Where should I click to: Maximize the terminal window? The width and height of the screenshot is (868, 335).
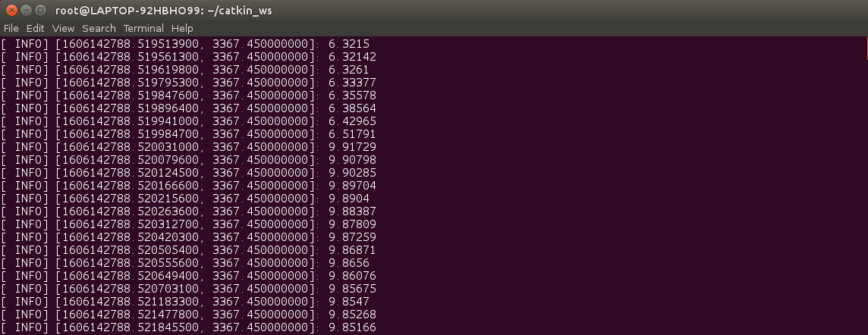[40, 10]
